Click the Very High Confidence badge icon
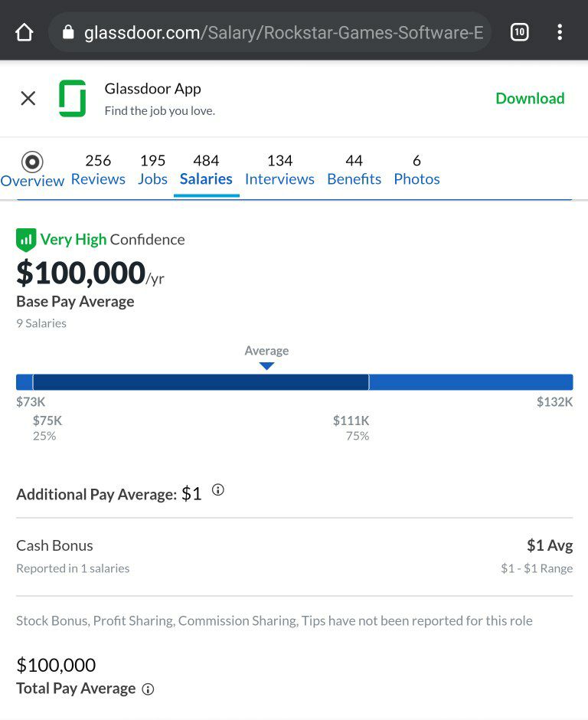The height and width of the screenshot is (720, 588). [x=26, y=240]
